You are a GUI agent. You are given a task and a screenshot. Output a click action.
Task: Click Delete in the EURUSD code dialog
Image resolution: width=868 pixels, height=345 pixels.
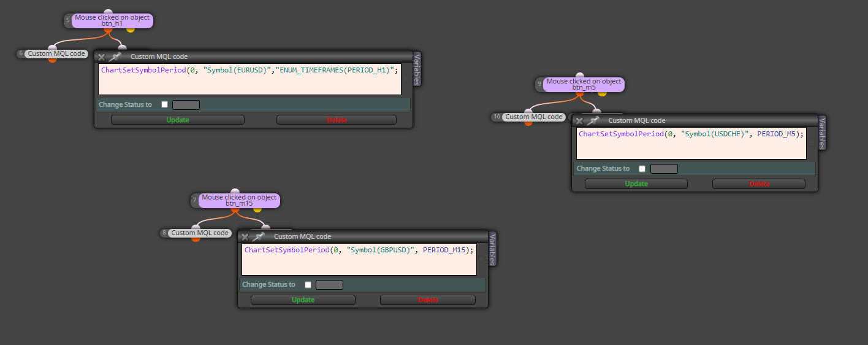coord(337,120)
